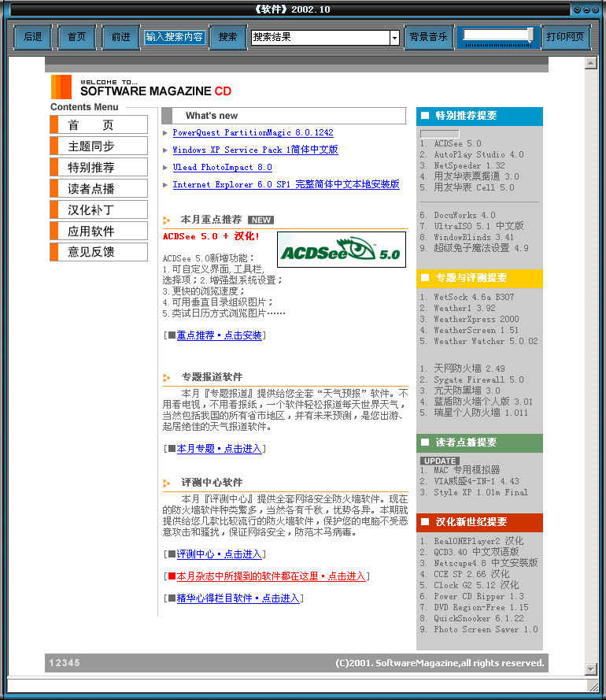Click the orange software magazine logo
The image size is (606, 700).
[61, 87]
